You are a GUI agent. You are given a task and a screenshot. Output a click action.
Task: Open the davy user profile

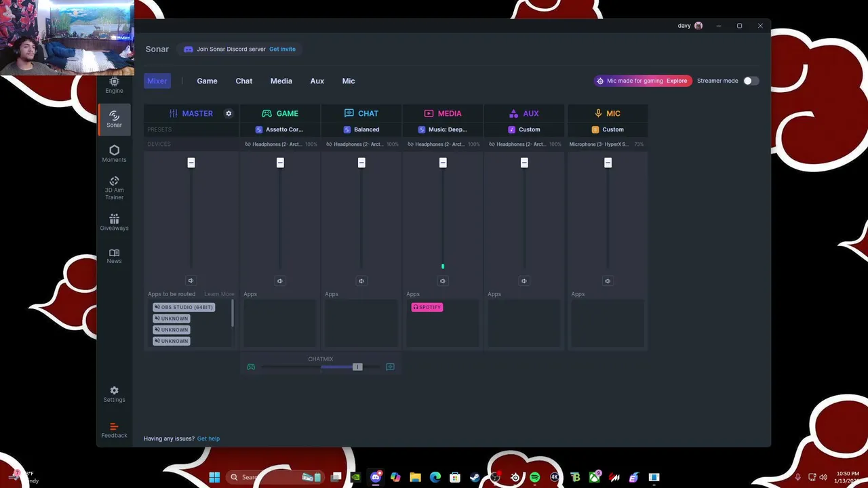pyautogui.click(x=690, y=26)
